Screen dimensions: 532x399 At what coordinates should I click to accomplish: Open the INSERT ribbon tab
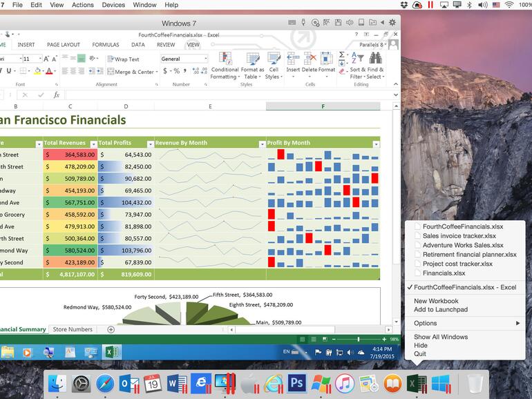[26, 45]
